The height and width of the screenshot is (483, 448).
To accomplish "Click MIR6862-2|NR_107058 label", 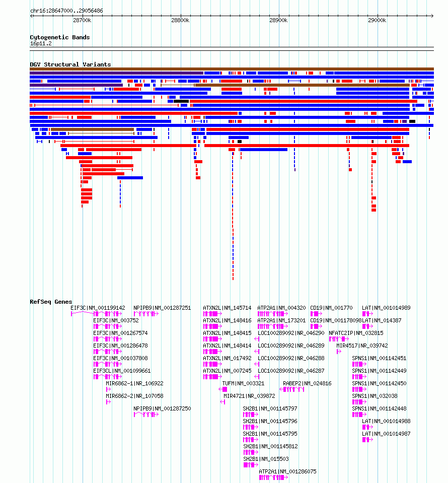I will (134, 396).
